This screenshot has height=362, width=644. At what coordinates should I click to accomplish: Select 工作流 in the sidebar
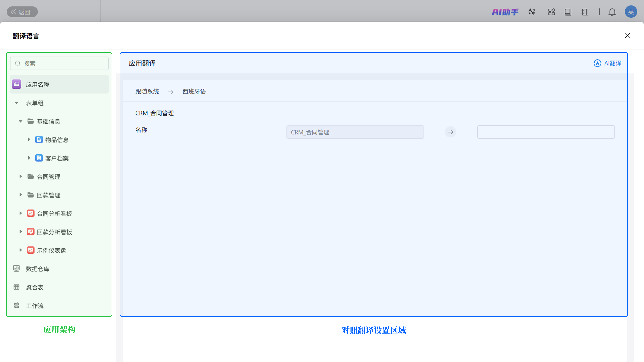click(x=35, y=306)
